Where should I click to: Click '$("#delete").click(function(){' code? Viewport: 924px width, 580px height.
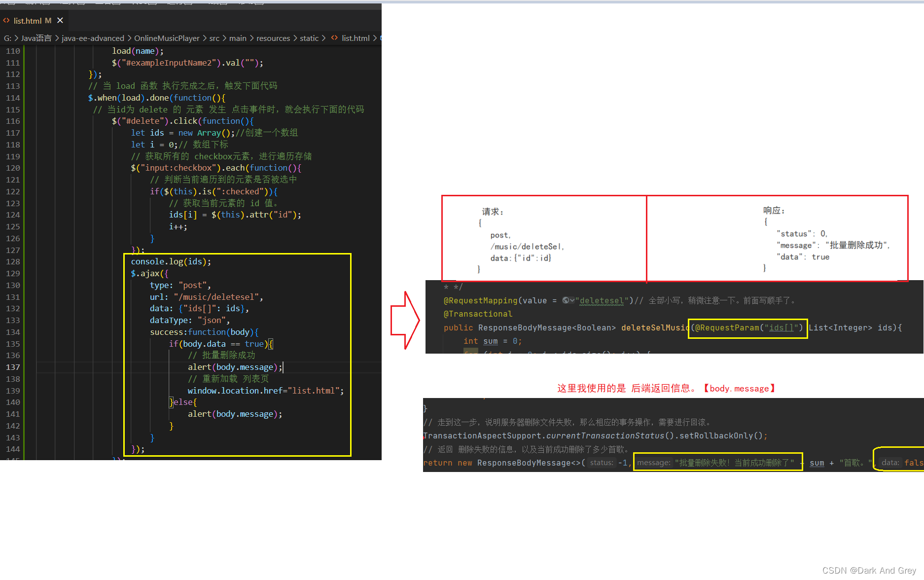183,121
